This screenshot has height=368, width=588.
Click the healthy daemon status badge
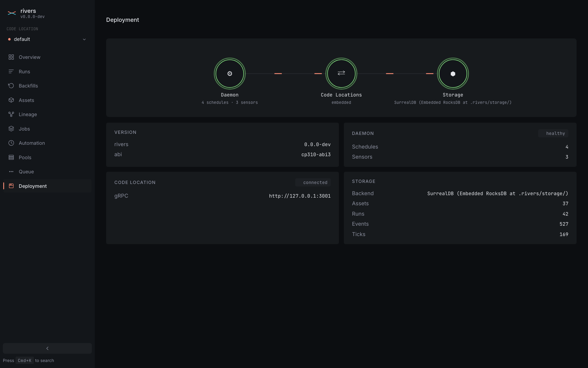coord(553,133)
